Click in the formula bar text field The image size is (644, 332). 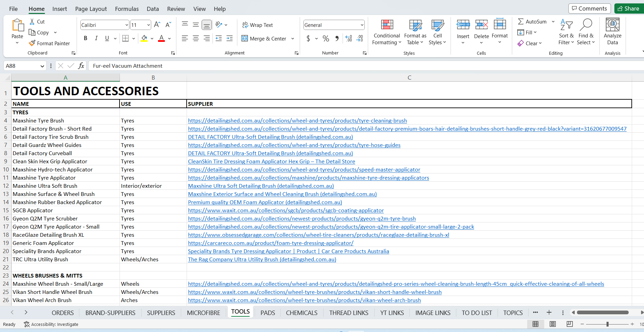(366, 66)
